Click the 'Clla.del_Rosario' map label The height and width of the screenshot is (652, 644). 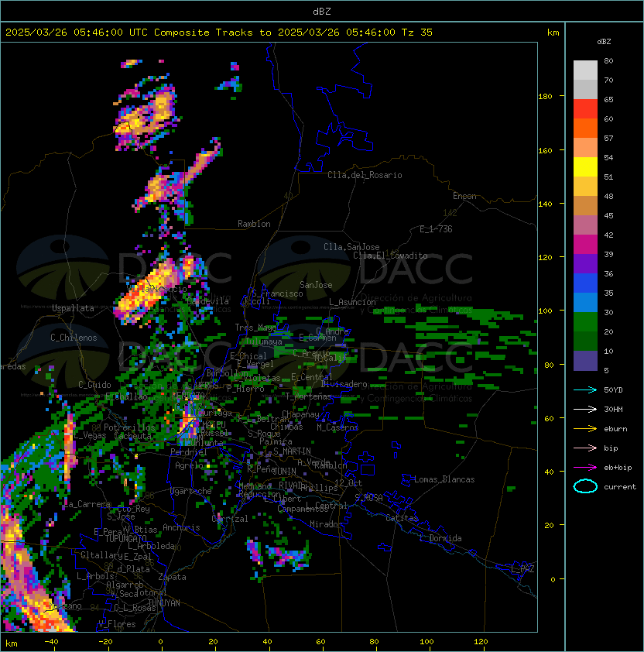click(365, 175)
